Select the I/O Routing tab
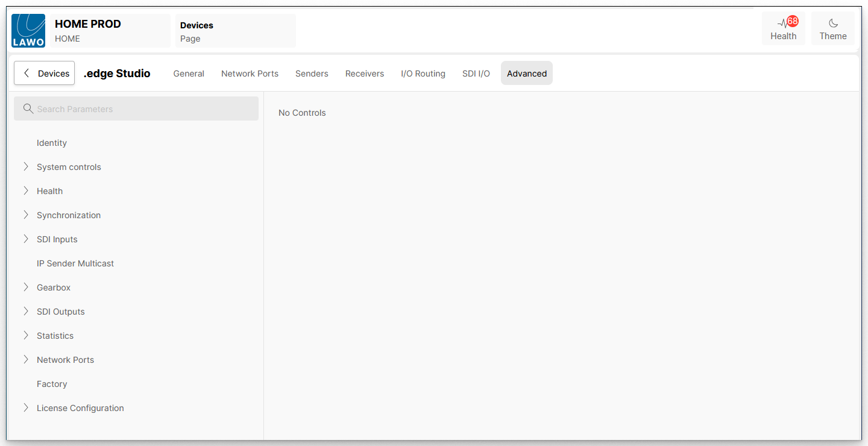 pyautogui.click(x=423, y=74)
